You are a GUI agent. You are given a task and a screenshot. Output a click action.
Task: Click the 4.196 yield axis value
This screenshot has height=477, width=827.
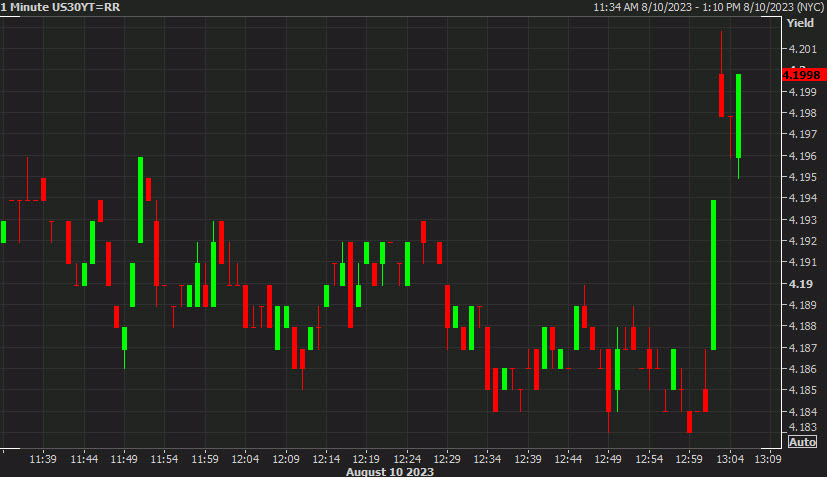pos(803,156)
